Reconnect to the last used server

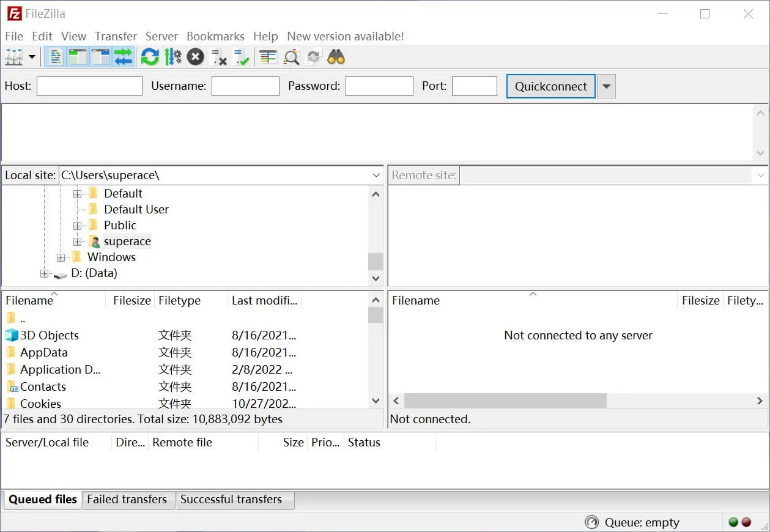[239, 56]
